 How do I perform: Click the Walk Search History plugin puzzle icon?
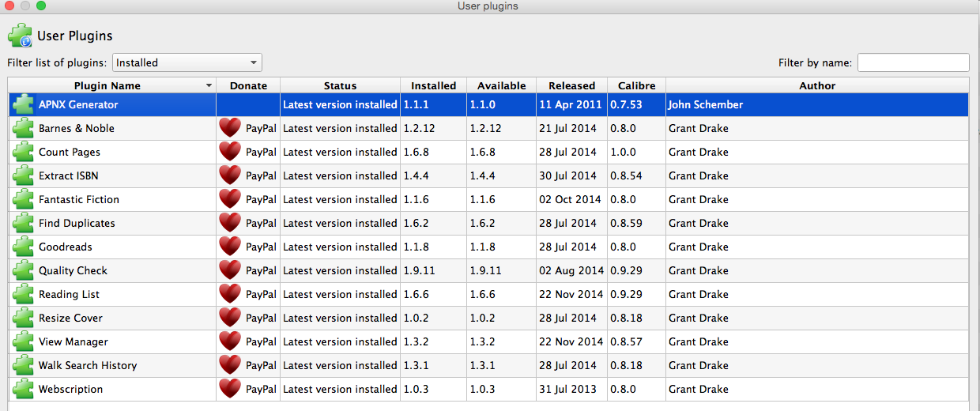(24, 365)
